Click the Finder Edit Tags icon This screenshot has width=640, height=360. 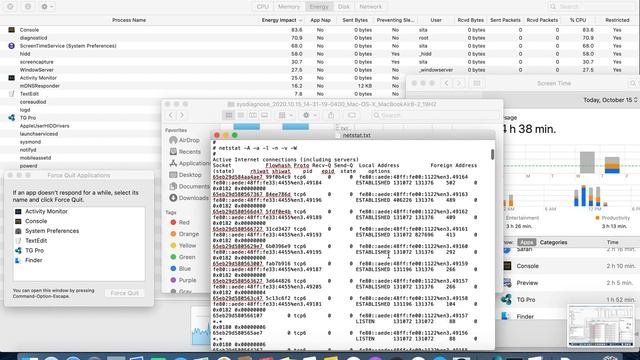352,116
